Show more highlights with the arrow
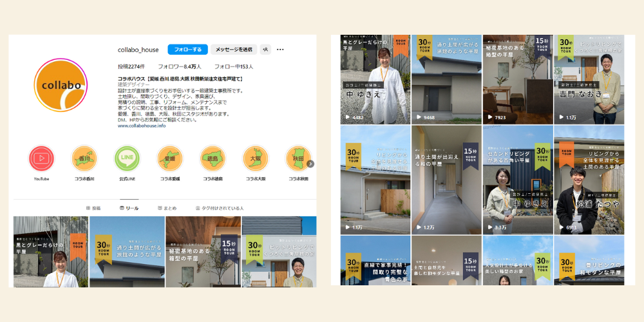This screenshot has width=644, height=322. click(310, 164)
